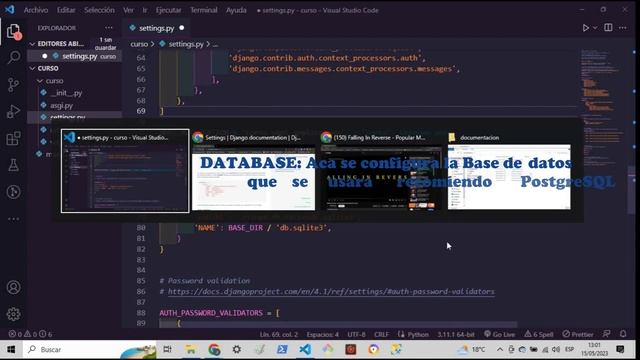The width and height of the screenshot is (640, 360).
Task: Open the Archivo menu
Action: pos(36,10)
